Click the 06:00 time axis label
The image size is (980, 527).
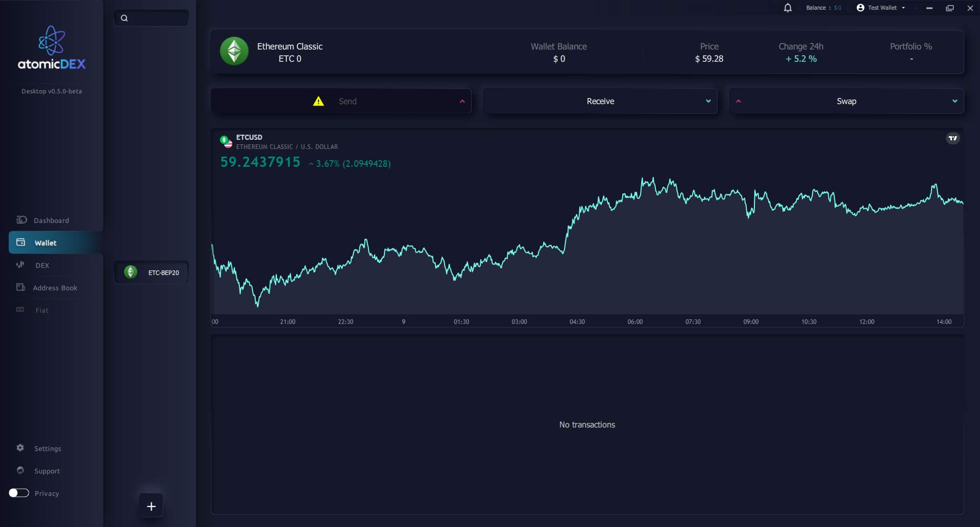click(x=635, y=322)
